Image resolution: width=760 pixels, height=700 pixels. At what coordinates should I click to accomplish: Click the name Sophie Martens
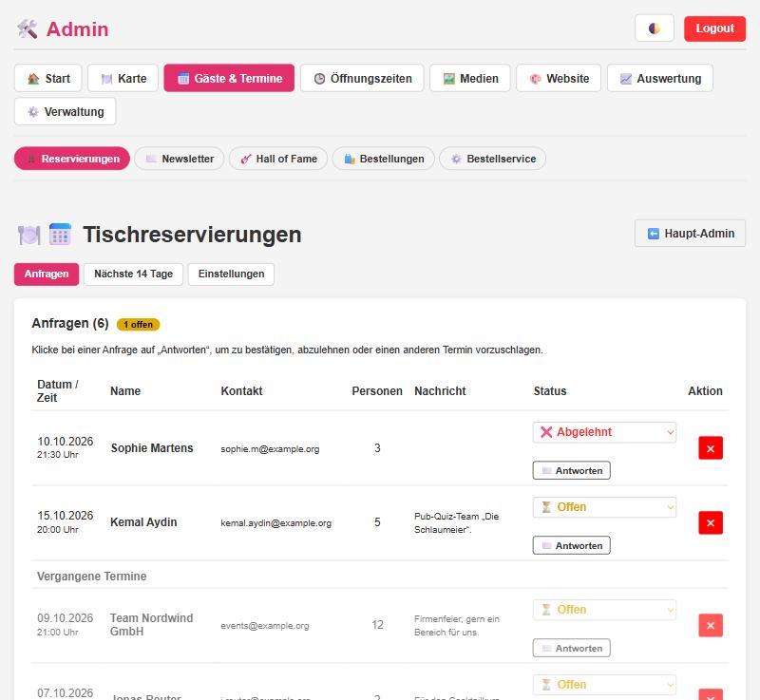point(152,448)
